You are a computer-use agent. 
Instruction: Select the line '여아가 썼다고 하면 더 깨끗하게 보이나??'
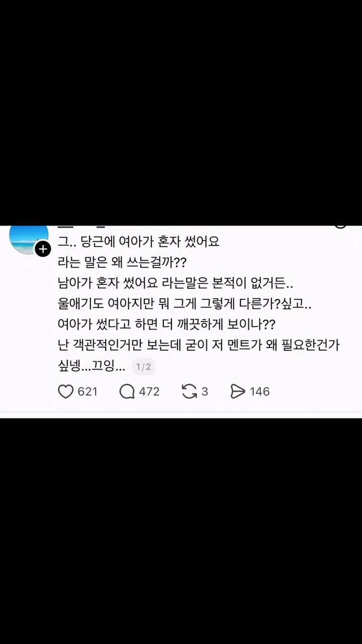coord(166,325)
